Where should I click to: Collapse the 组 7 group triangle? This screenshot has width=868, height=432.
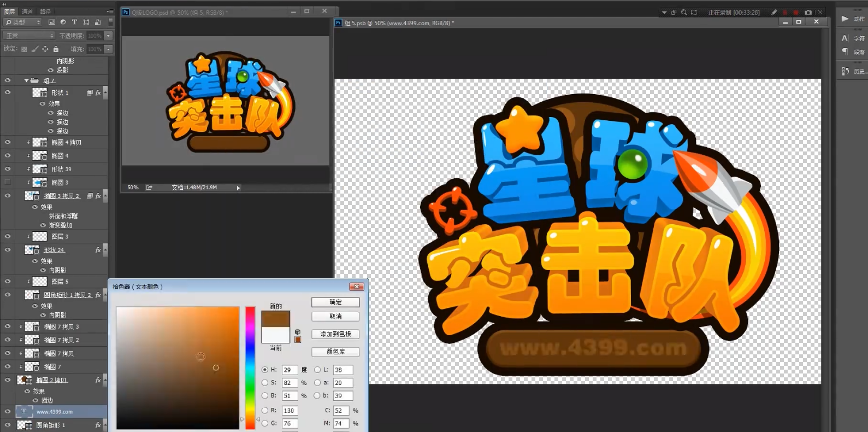click(26, 80)
